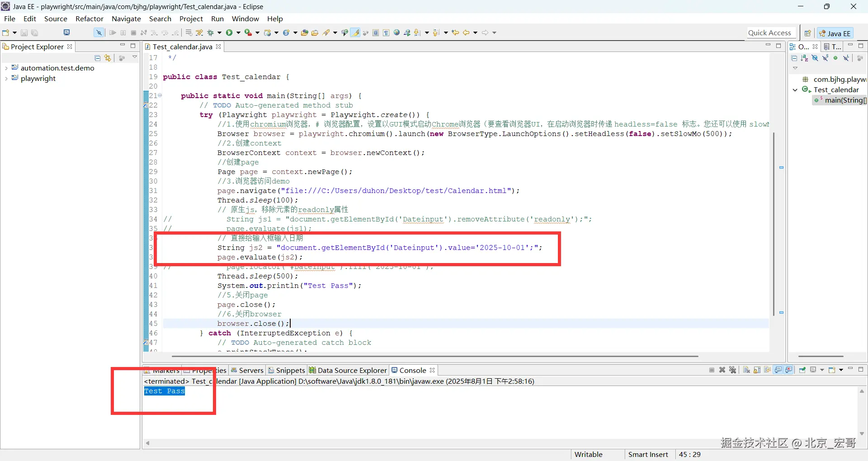Screen dimensions: 868x461
Task: Navigate back with the yellow left arrow
Action: point(466,33)
